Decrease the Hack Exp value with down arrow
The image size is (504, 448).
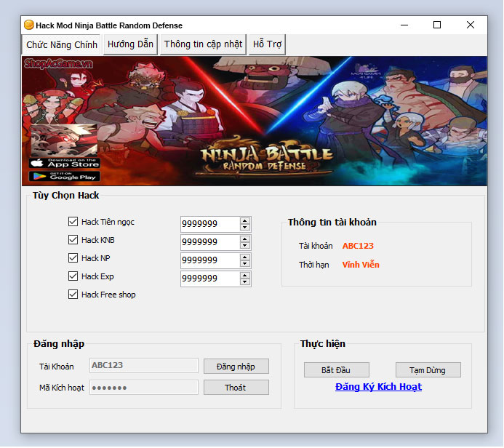click(x=245, y=282)
